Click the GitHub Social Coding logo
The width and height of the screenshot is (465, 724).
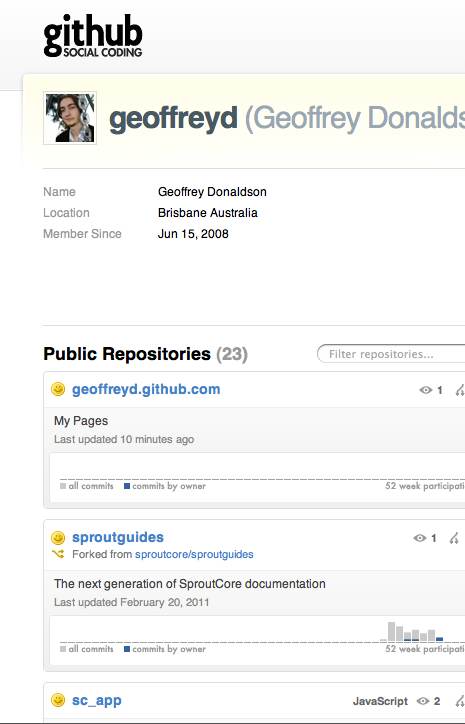[93, 36]
